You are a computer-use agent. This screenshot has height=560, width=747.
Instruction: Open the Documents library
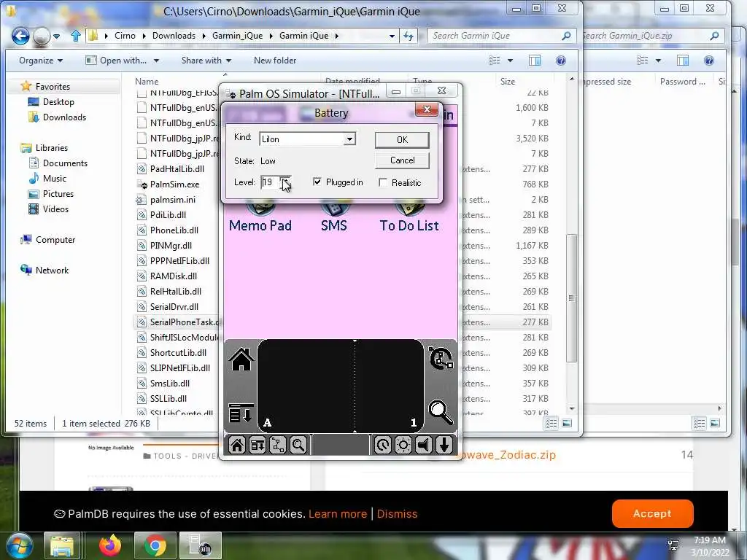click(65, 163)
